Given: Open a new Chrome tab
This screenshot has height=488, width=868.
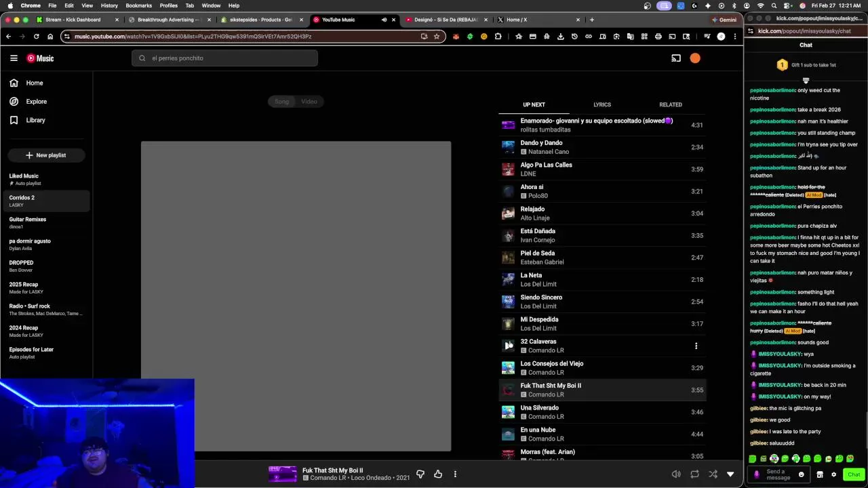Looking at the screenshot, I should click(592, 20).
